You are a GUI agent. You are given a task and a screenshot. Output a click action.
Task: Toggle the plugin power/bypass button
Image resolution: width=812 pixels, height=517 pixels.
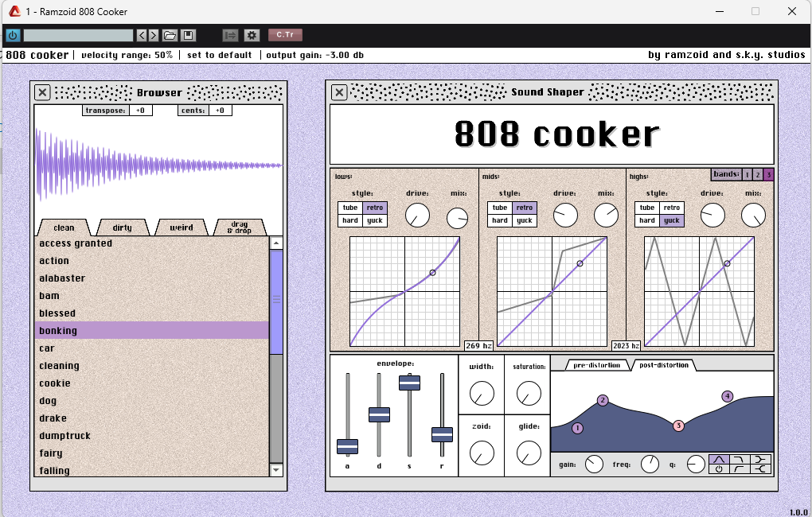click(x=13, y=35)
